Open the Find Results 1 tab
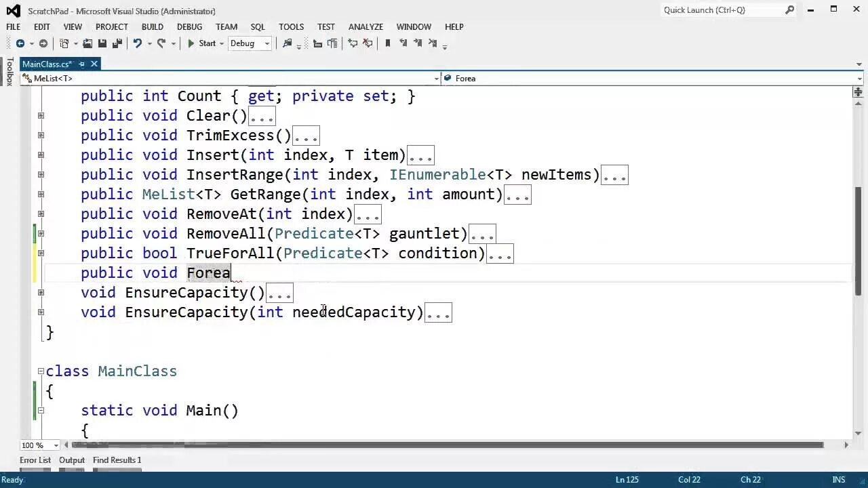The image size is (868, 488). pyautogui.click(x=117, y=460)
